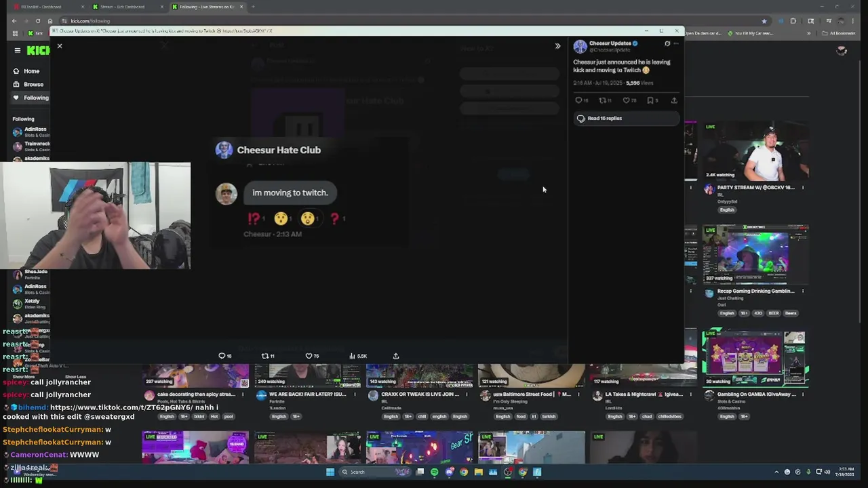Click the BEER tag on Recap Gaming stream

point(774,313)
